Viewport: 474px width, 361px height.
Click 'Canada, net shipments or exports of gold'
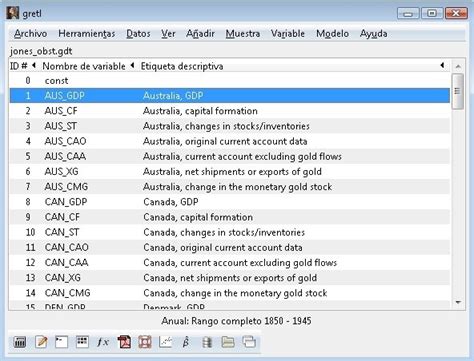[230, 278]
